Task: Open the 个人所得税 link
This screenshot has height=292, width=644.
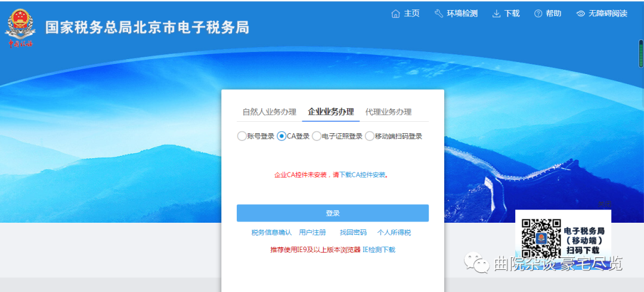Action: [394, 232]
